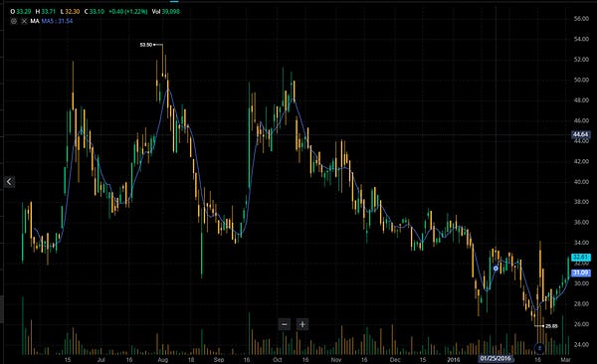597x364 pixels.
Task: Click the 01/25/2016 date label on the time axis
Action: (x=495, y=359)
